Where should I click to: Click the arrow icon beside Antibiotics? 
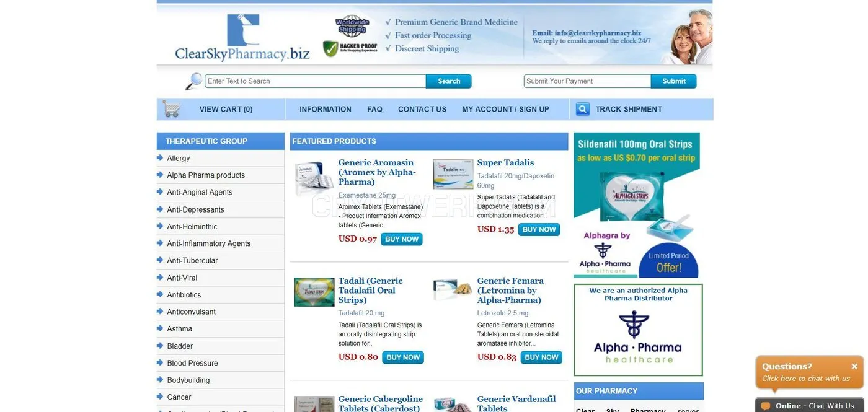point(161,294)
